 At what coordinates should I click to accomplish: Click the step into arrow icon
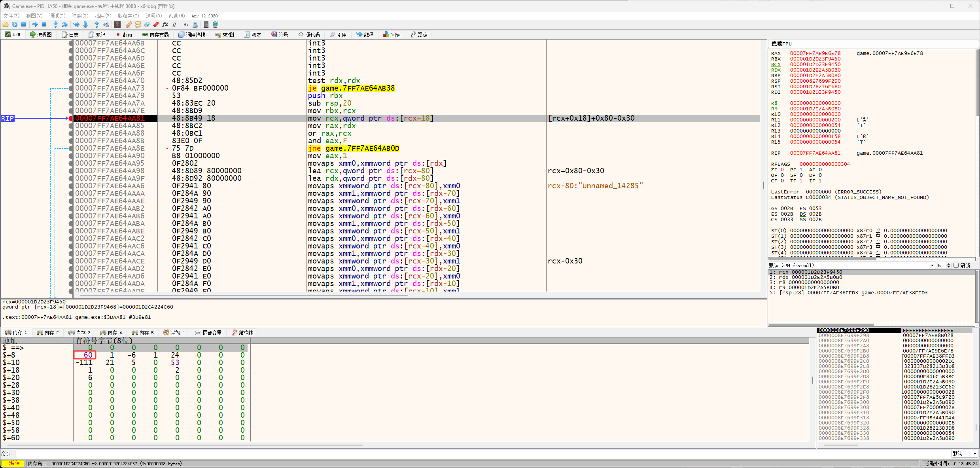55,25
